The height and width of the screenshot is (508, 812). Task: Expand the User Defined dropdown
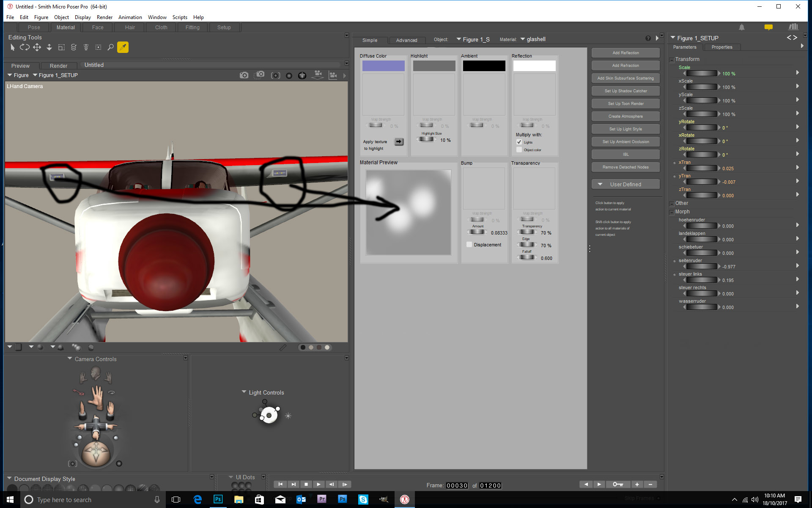[625, 185]
